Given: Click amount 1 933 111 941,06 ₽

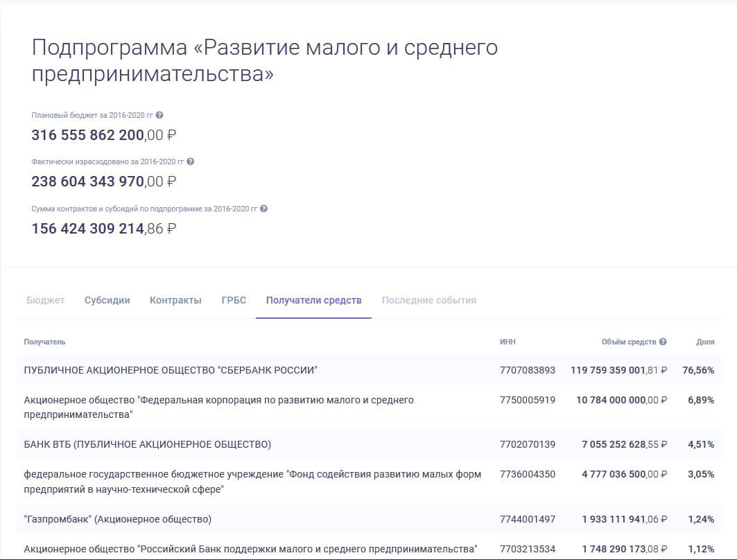Looking at the screenshot, I should 625,519.
